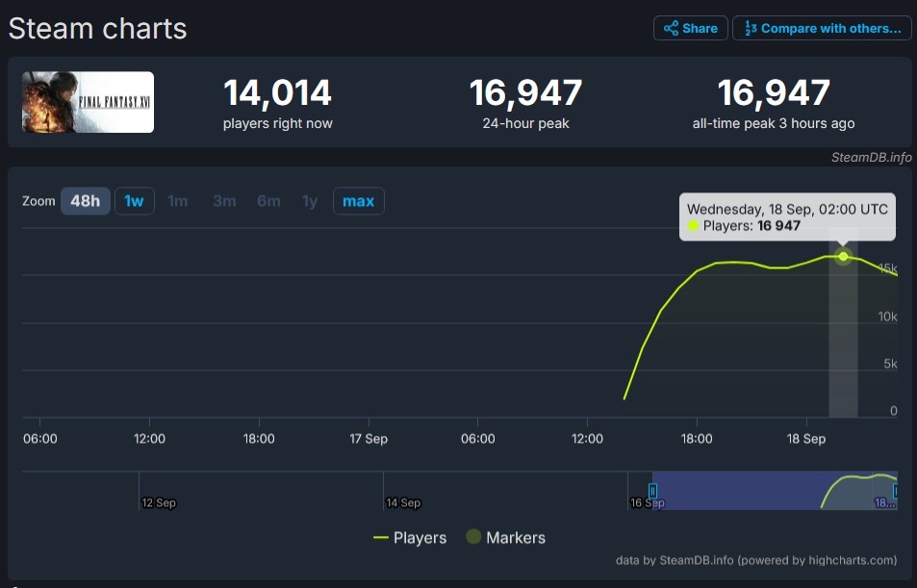Click the data by SteamDB.info credit

click(x=756, y=560)
